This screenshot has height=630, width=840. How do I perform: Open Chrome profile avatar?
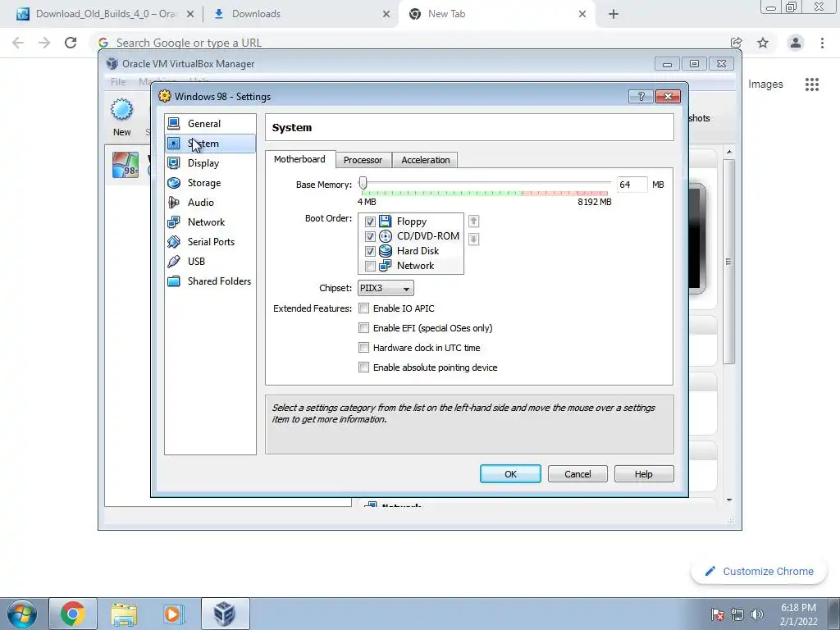pyautogui.click(x=796, y=43)
